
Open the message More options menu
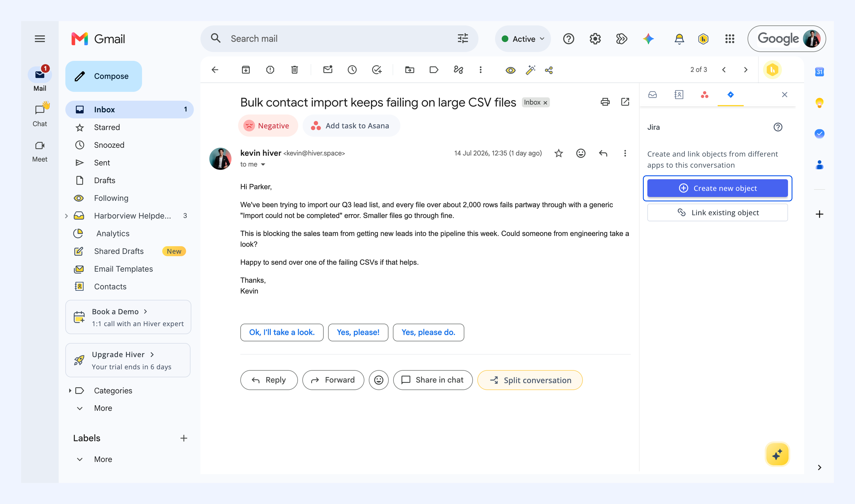[x=625, y=154]
